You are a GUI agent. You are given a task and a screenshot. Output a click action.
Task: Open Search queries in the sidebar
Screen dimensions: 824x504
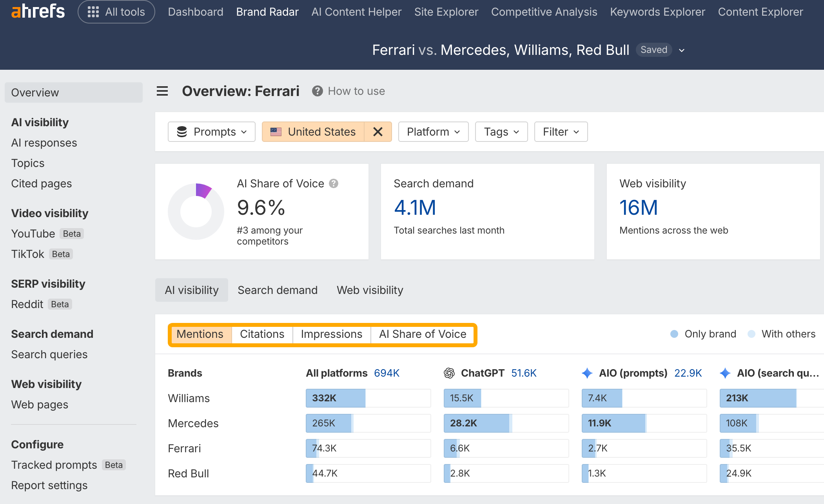[49, 354]
